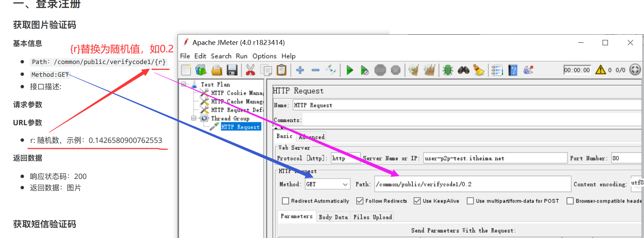Click the Comments input field
This screenshot has width=644, height=238.
coord(472,120)
